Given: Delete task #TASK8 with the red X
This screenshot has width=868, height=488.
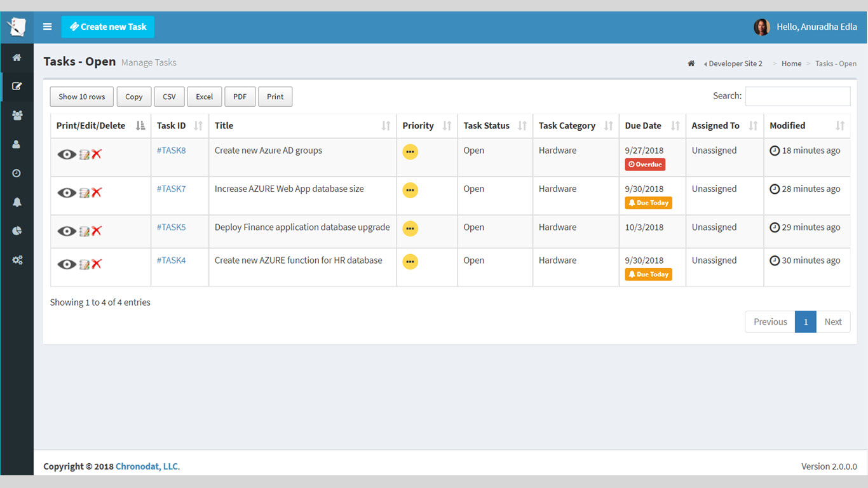Looking at the screenshot, I should pos(97,154).
